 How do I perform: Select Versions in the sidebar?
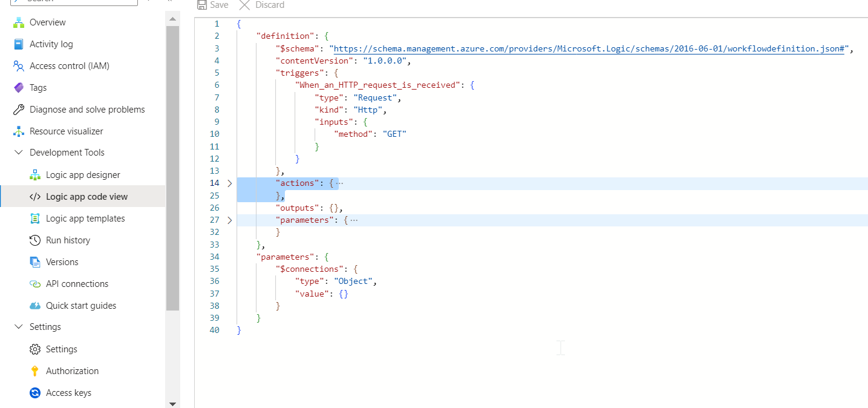tap(62, 262)
